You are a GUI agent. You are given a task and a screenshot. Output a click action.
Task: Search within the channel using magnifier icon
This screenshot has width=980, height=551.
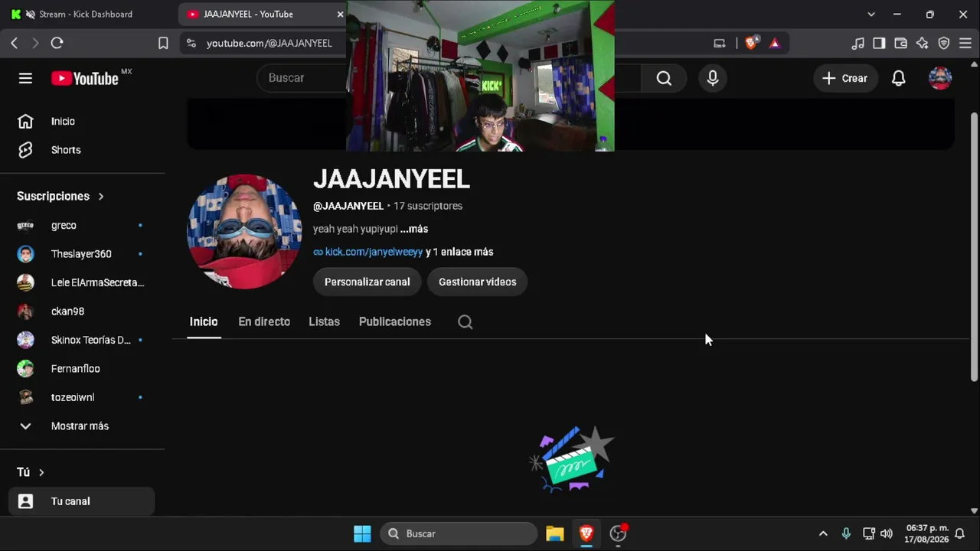click(465, 321)
